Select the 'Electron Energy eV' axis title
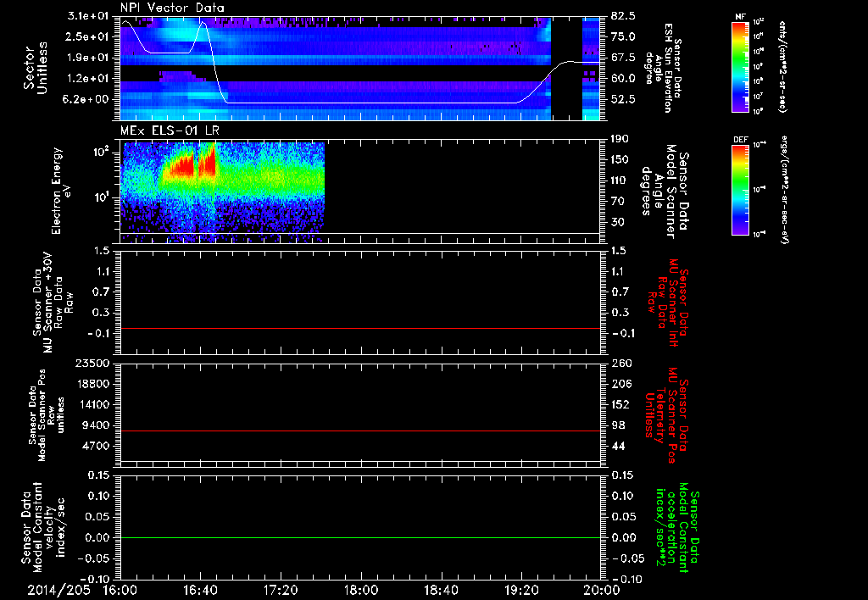The width and height of the screenshot is (868, 600). [x=62, y=191]
